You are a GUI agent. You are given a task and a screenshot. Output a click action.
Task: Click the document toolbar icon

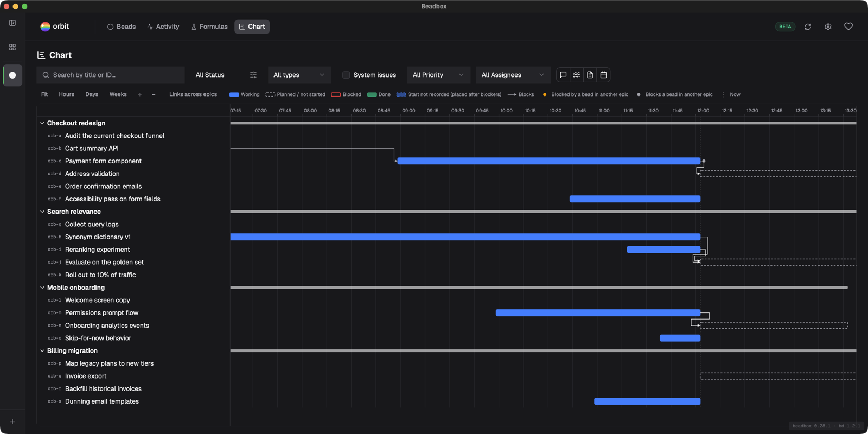[x=590, y=75]
